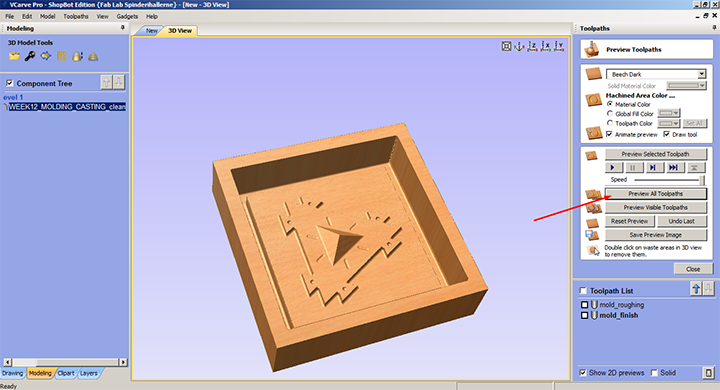Skip to end of toolpath preview
The image size is (720, 390).
[x=674, y=168]
